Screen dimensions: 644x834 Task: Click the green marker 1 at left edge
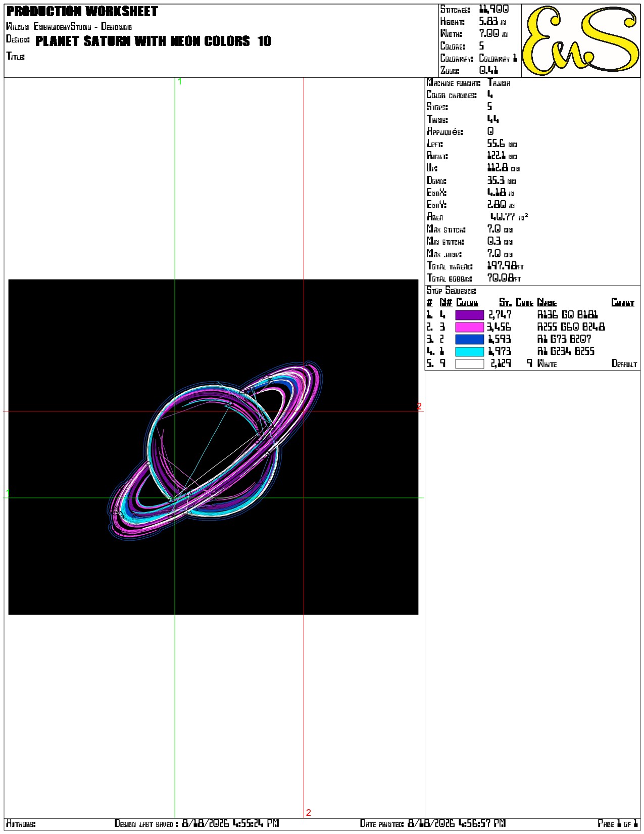point(8,492)
